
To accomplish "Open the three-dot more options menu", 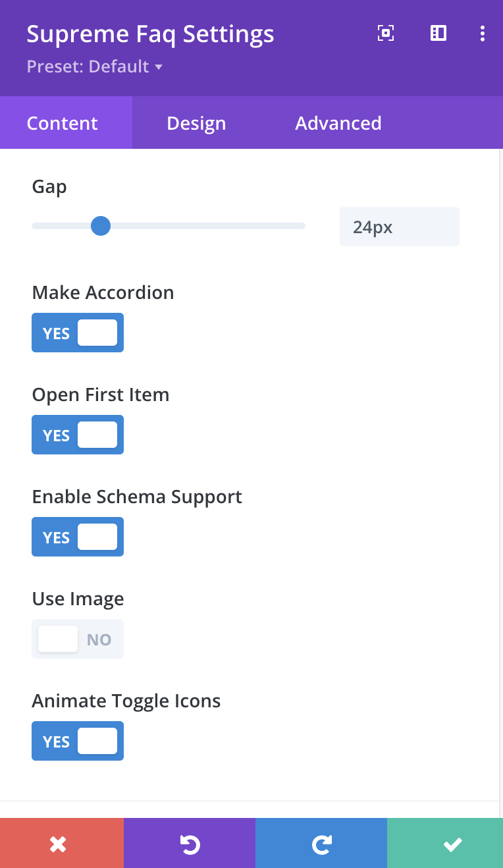I will (x=483, y=34).
